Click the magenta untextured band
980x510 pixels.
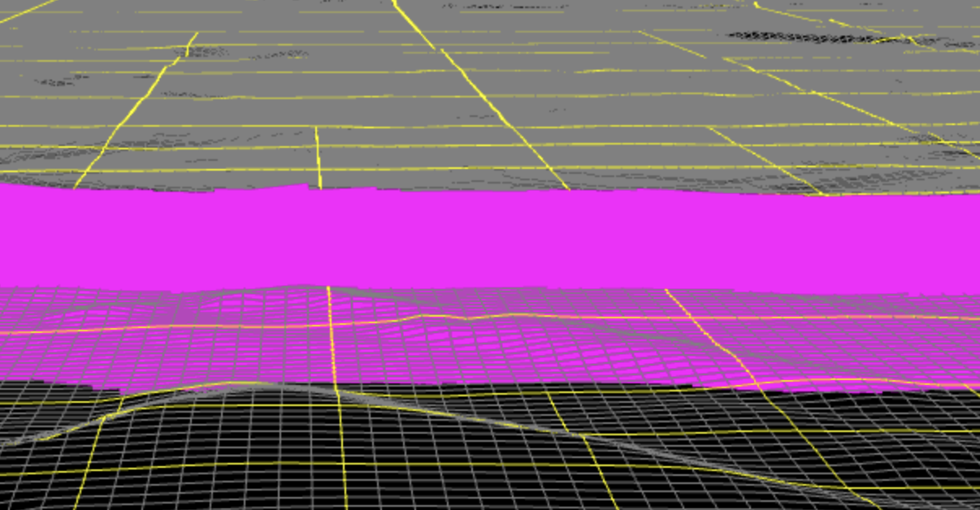click(488, 236)
